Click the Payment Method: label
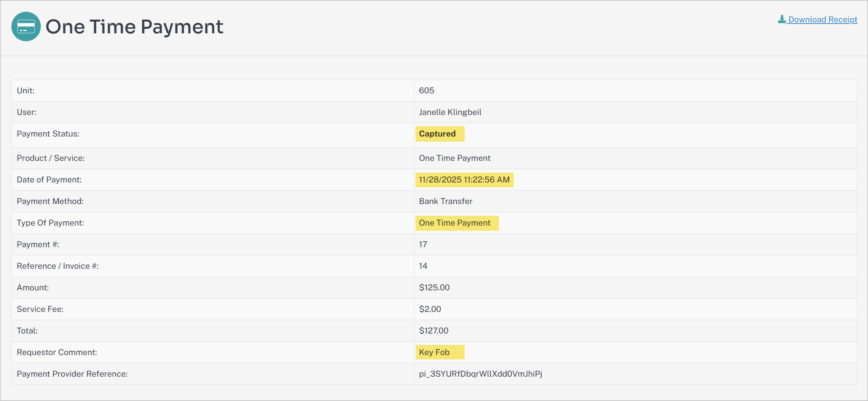 pyautogui.click(x=50, y=201)
